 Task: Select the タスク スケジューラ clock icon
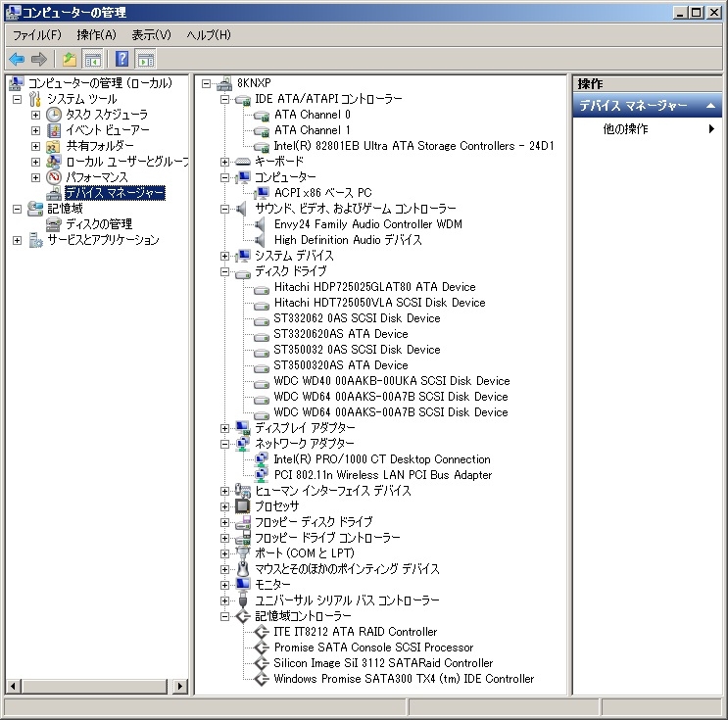point(54,115)
